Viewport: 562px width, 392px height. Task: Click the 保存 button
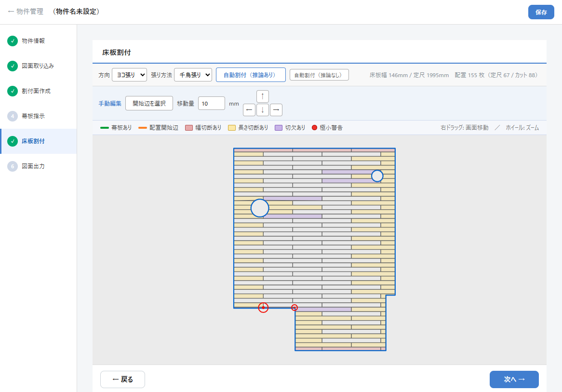point(541,12)
